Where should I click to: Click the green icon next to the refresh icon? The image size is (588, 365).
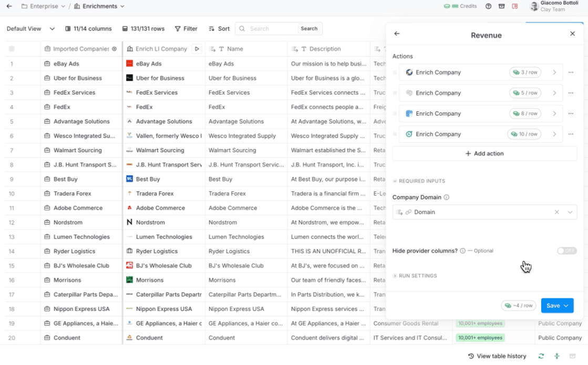pyautogui.click(x=557, y=356)
